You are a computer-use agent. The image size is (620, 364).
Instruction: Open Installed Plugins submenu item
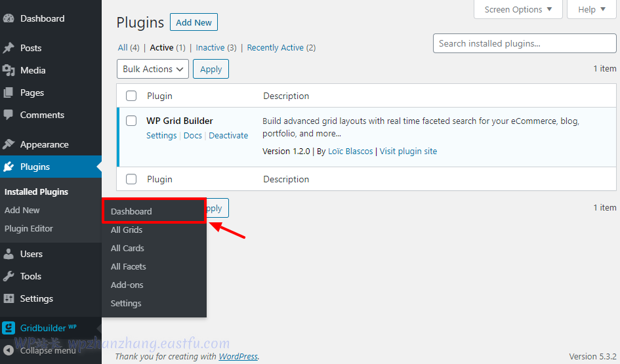36,192
